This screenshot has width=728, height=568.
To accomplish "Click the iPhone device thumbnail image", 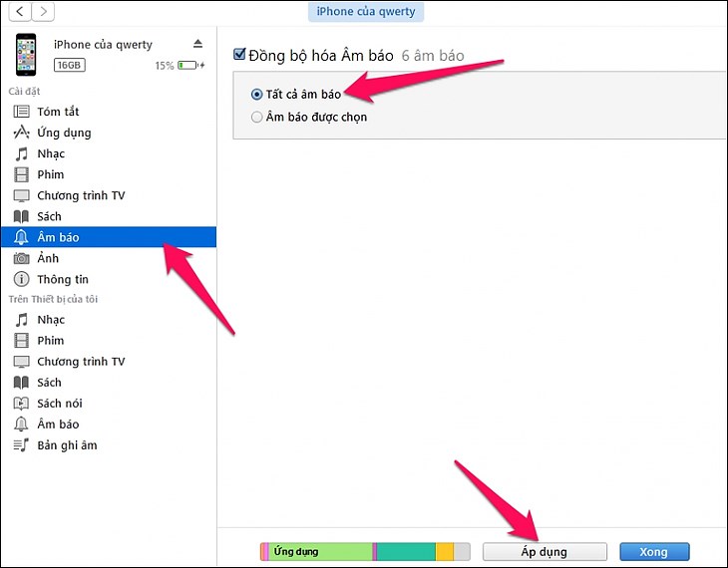I will coord(25,54).
